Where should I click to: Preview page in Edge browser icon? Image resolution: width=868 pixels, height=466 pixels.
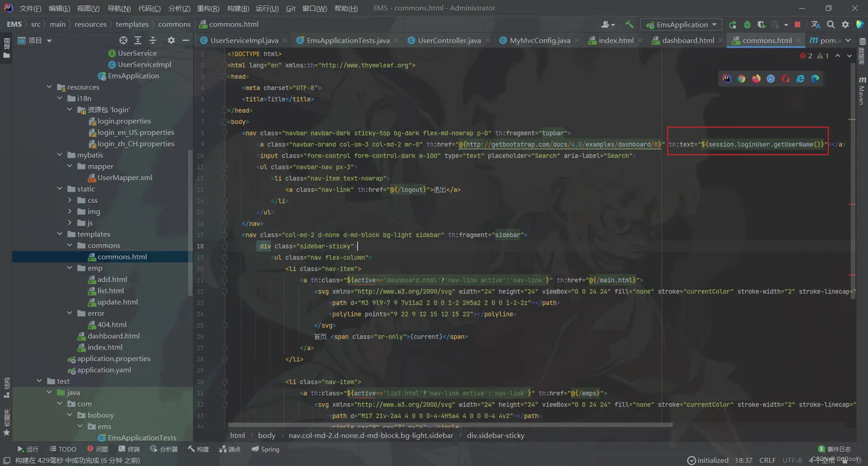point(815,79)
